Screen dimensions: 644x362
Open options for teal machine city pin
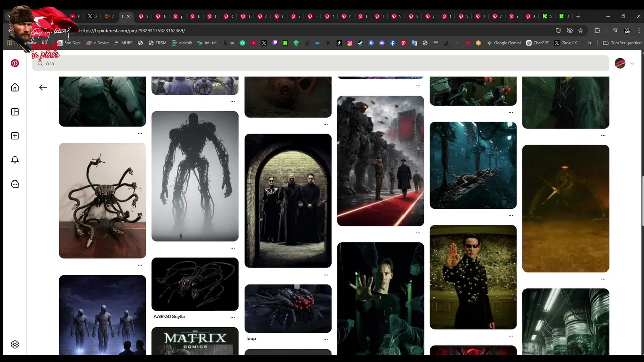click(x=510, y=215)
